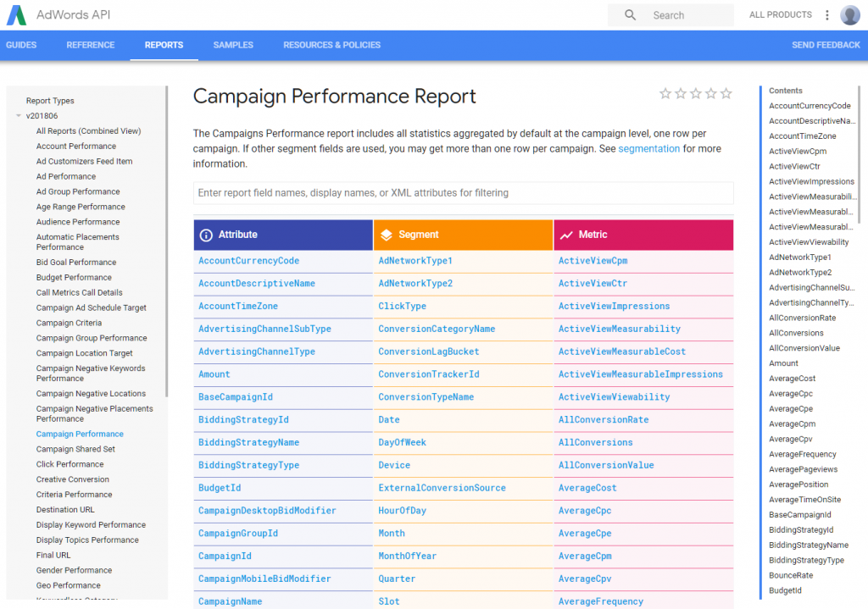Rate the page one star
The height and width of the screenshot is (609, 868).
(x=665, y=93)
